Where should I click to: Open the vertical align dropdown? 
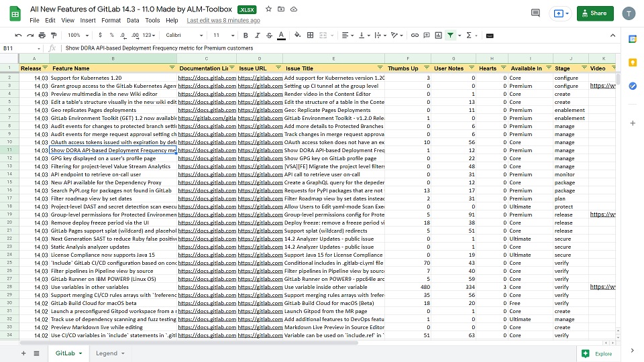(x=364, y=36)
